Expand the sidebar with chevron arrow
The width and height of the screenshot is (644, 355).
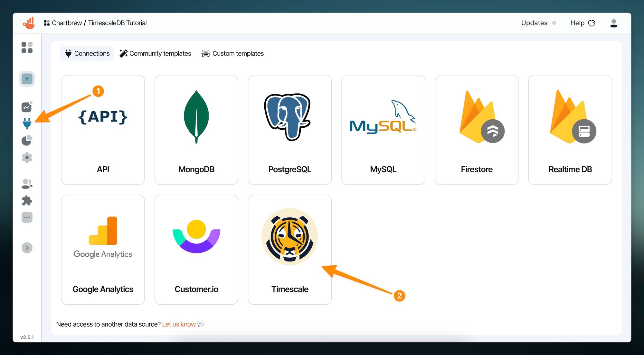27,248
